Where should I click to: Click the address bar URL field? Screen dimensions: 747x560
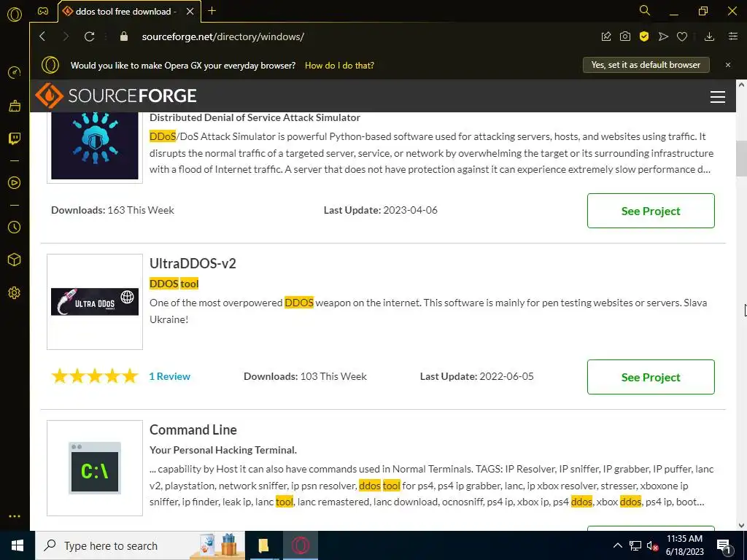(223, 36)
